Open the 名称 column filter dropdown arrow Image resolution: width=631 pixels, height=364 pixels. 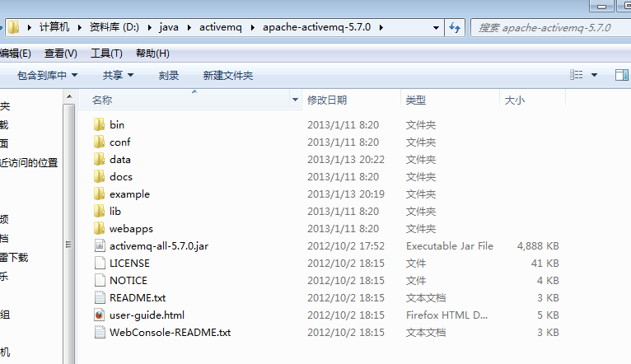pos(295,100)
